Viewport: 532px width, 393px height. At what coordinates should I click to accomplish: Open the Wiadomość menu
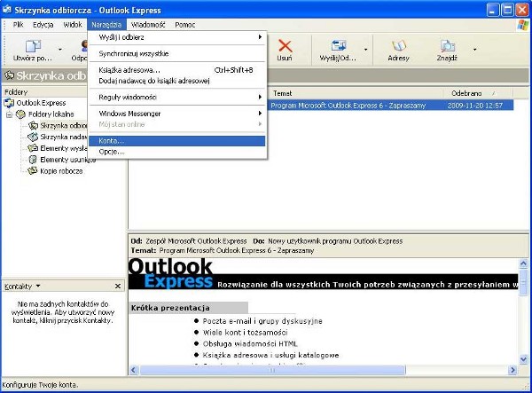148,25
